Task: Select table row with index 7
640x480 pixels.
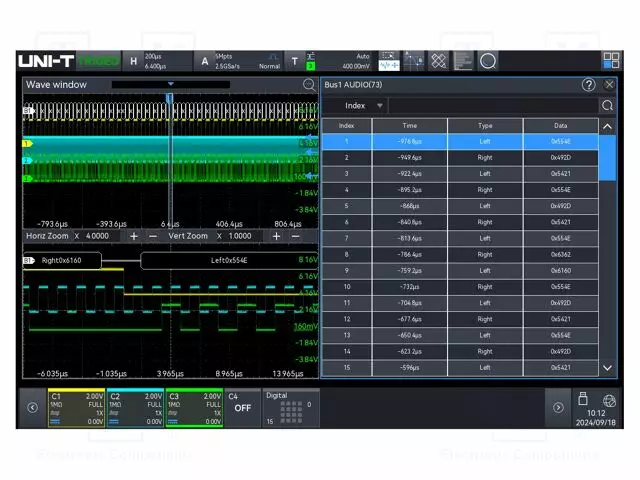Action: (470, 238)
